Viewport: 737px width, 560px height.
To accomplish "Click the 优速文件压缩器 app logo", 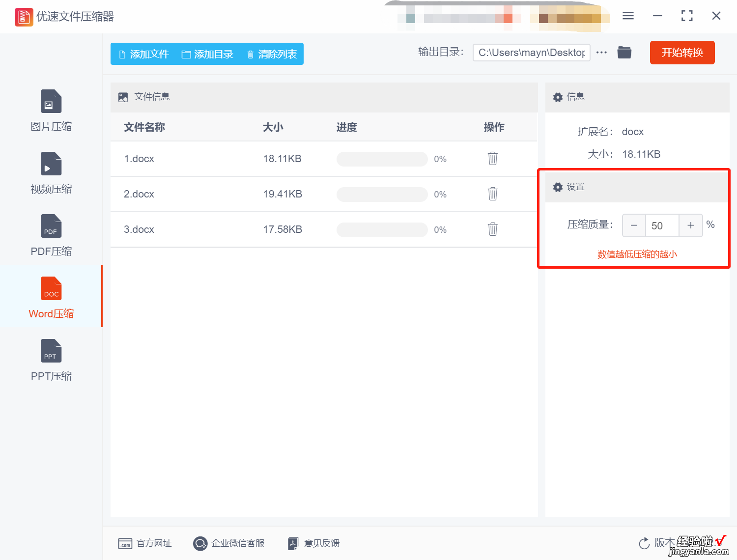I will tap(24, 17).
